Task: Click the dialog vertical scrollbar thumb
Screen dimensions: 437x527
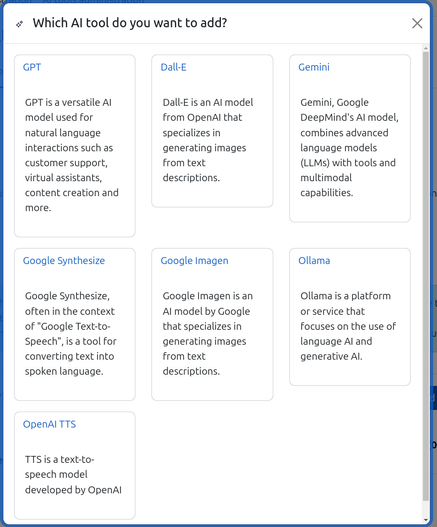Action: pyautogui.click(x=426, y=276)
